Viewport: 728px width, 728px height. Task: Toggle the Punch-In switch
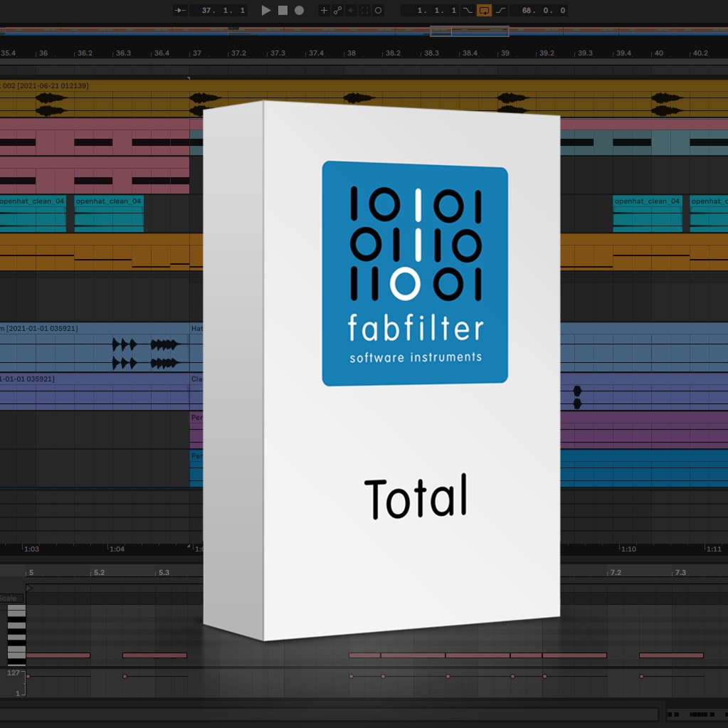pos(468,11)
